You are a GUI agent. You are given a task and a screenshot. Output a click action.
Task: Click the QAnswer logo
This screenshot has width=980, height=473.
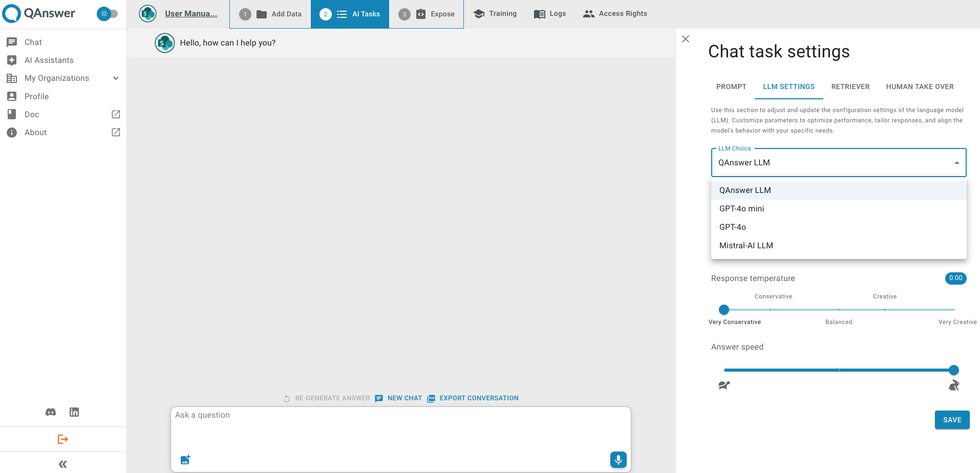[x=39, y=13]
